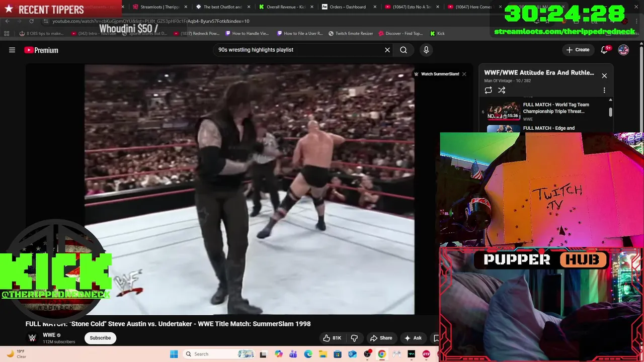This screenshot has height=362, width=644.
Task: Click the Create button
Action: coord(578,50)
